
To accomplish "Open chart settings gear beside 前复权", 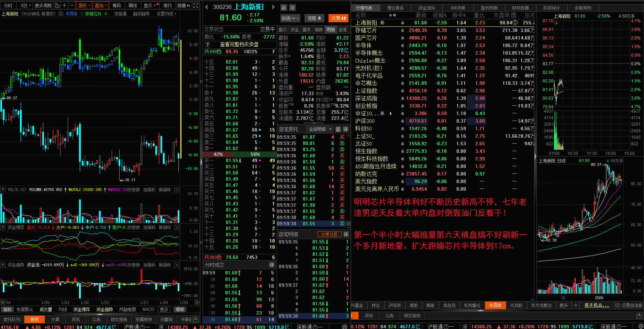I will click(61, 14).
